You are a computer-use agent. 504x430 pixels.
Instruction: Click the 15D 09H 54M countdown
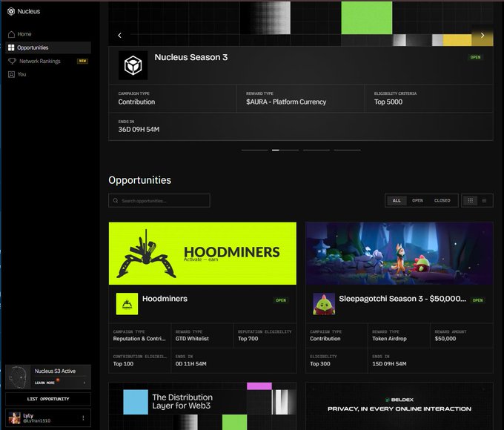click(x=389, y=364)
